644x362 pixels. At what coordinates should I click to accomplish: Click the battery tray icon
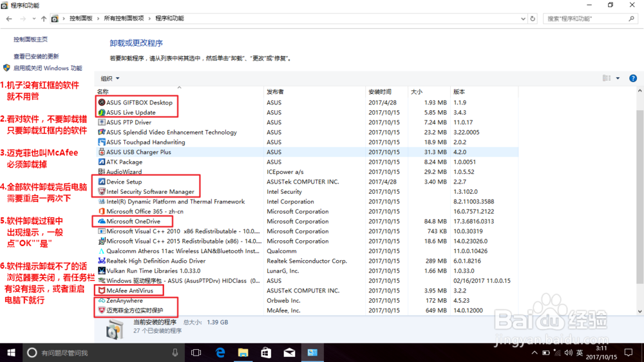[x=545, y=352]
